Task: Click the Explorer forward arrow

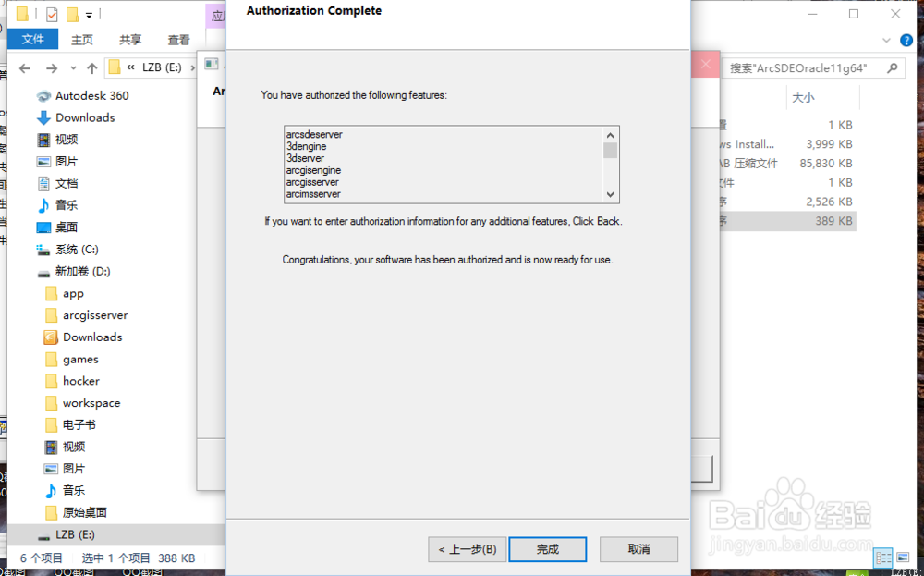Action: pyautogui.click(x=52, y=68)
